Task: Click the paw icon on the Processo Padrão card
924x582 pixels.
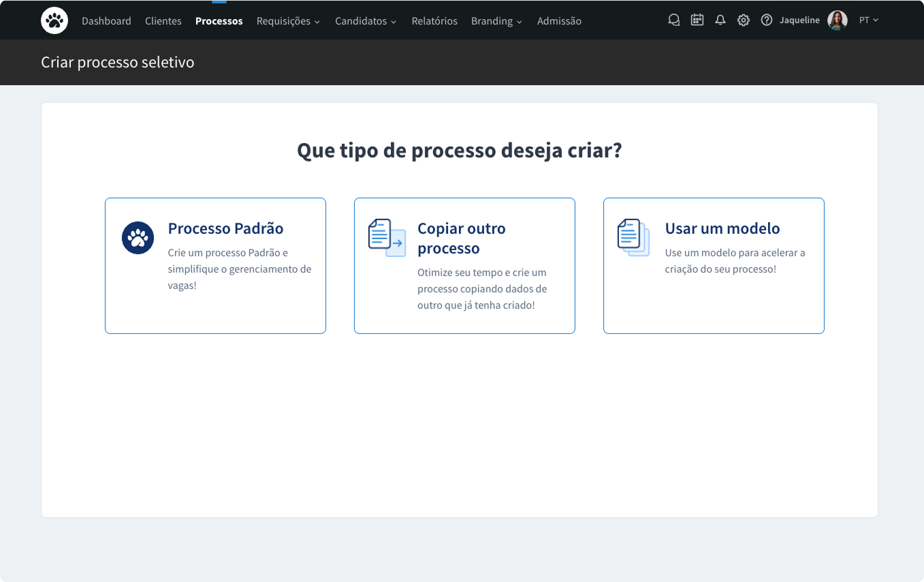Action: click(138, 238)
